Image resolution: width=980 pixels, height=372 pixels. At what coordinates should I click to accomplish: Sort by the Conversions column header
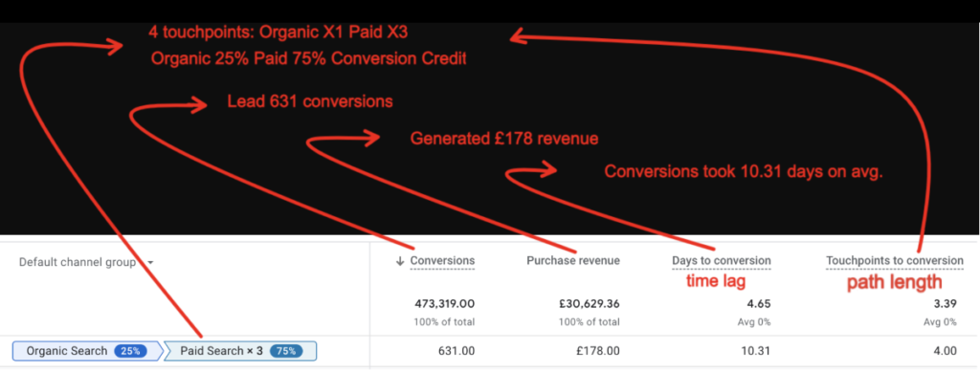pyautogui.click(x=442, y=260)
